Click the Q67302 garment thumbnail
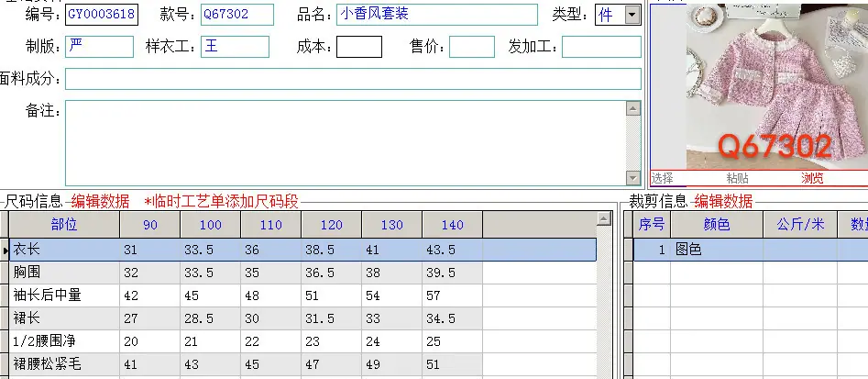 pyautogui.click(x=777, y=87)
